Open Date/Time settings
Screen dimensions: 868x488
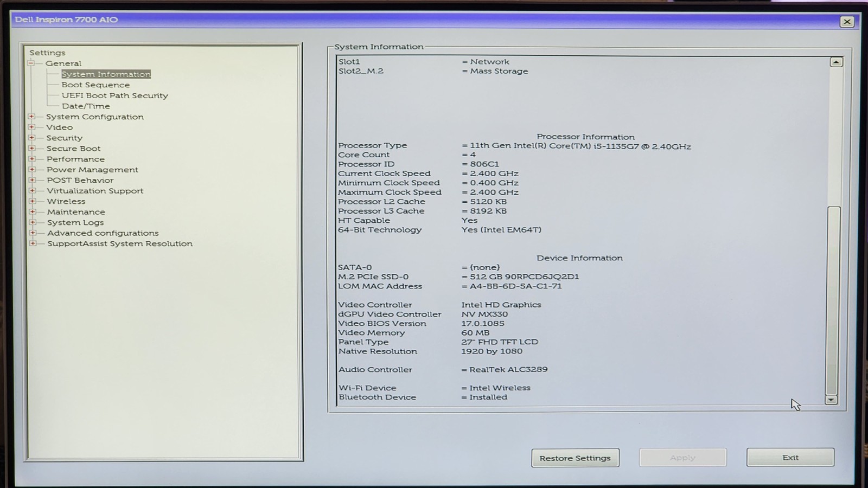point(86,106)
